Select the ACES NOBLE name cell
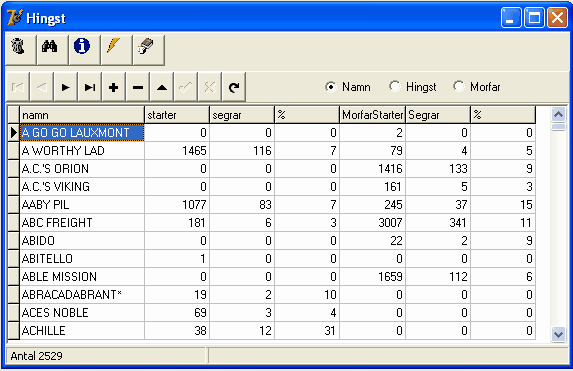 (x=82, y=313)
